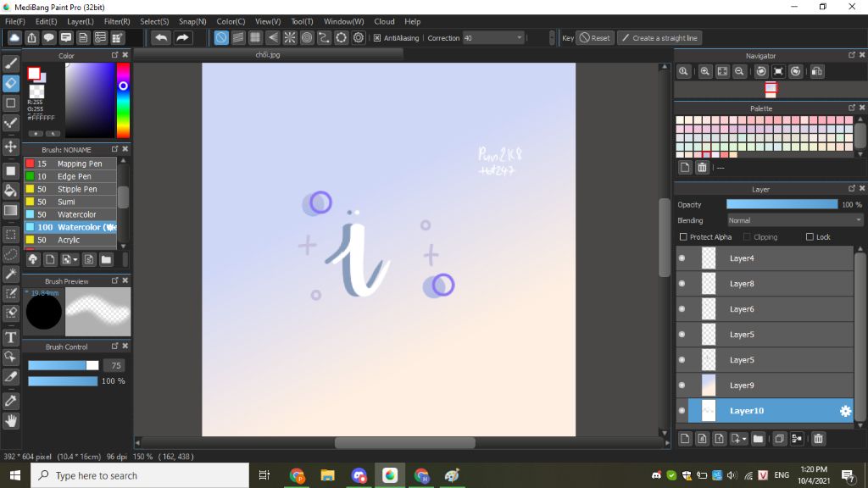Enable curve snap guide

tap(324, 37)
